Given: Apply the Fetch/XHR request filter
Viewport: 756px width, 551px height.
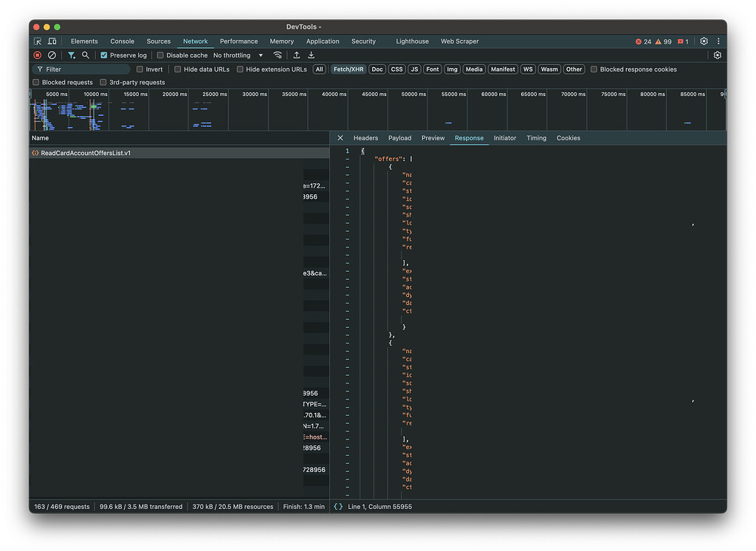Looking at the screenshot, I should pyautogui.click(x=348, y=69).
